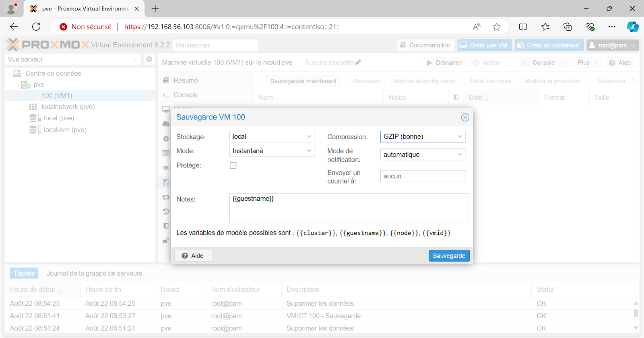Collapse the Centre de données tree node

(10, 74)
